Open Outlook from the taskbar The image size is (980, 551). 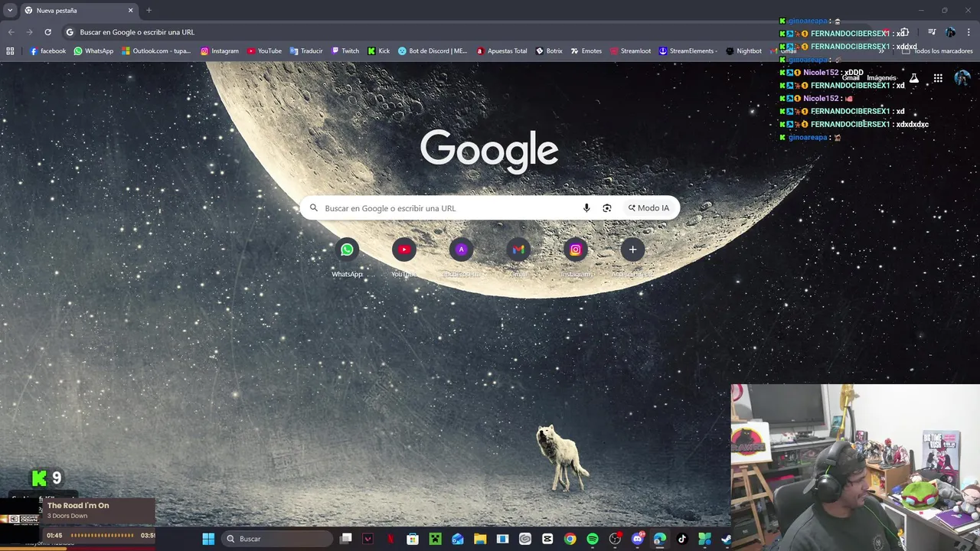point(458,539)
